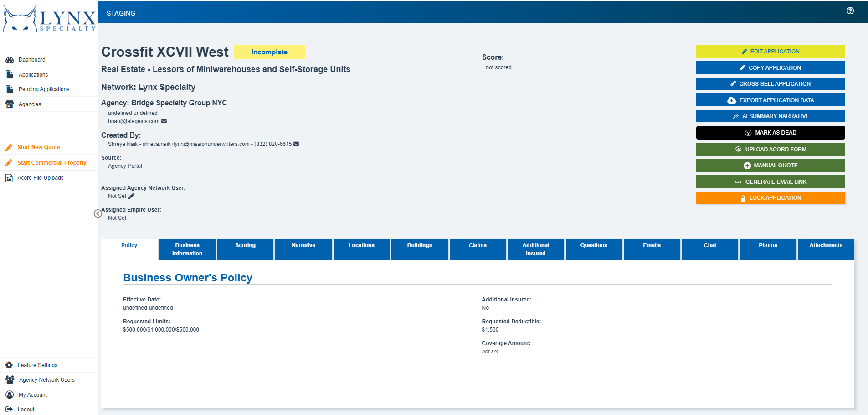This screenshot has width=868, height=415.
Task: Click the envelope icon after Shreya Naik's phone
Action: pyautogui.click(x=296, y=144)
